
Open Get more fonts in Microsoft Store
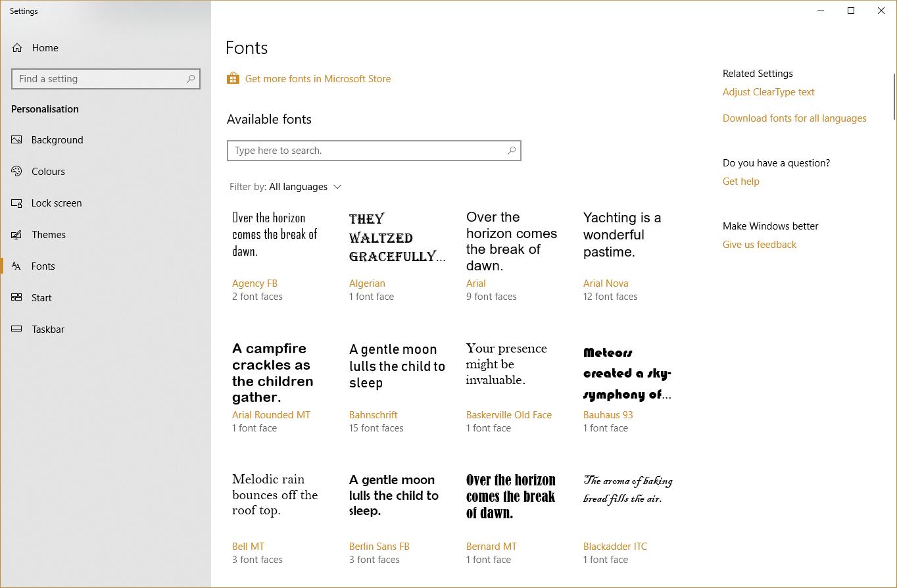(318, 79)
